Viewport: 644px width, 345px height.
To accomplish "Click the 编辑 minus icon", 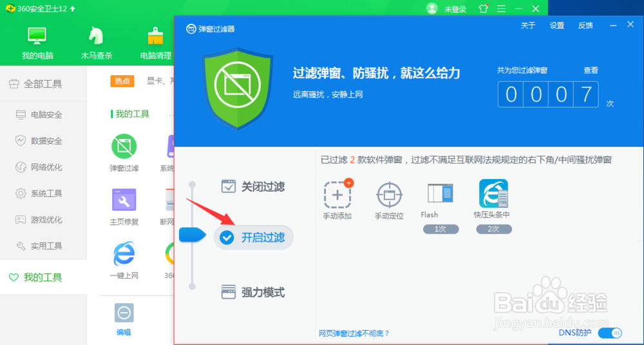I will coord(124,313).
